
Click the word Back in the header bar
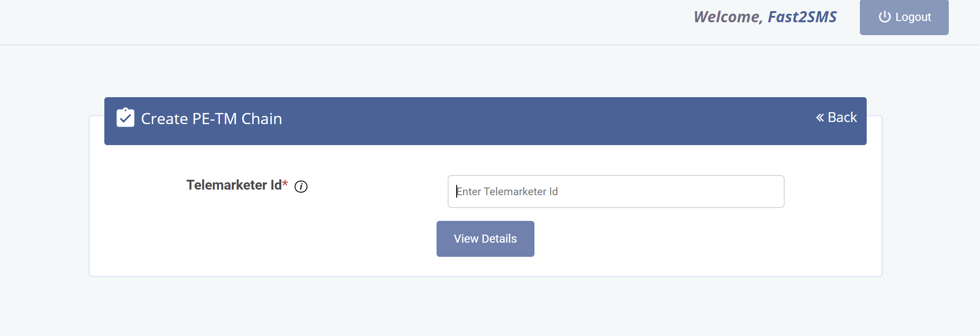(842, 117)
